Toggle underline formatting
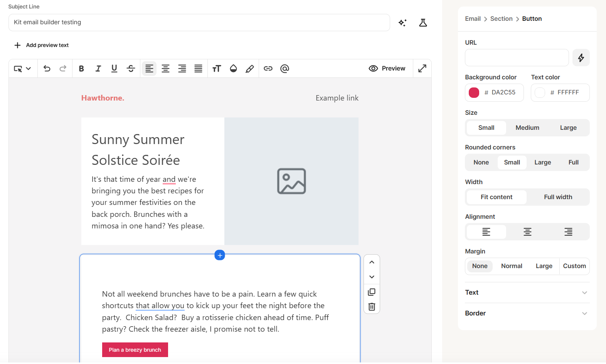The width and height of the screenshot is (606, 364). (x=114, y=69)
